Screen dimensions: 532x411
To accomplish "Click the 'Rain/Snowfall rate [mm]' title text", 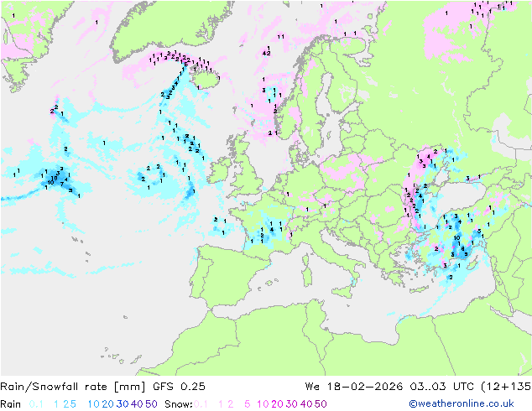I will coord(73,386).
